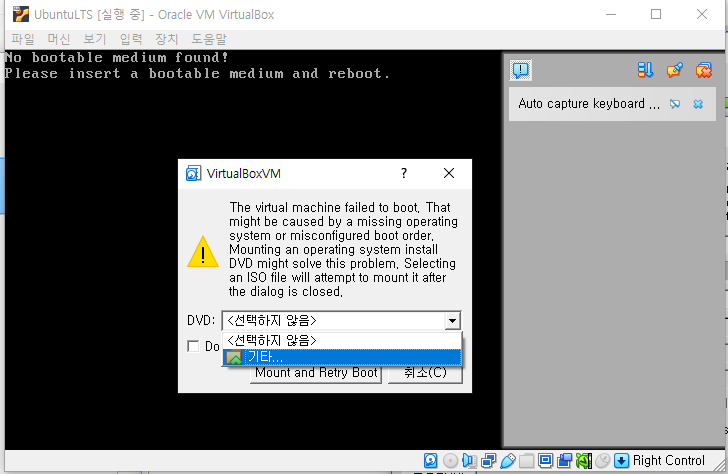Close the VirtualBoxVM dialog
728x474 pixels.
point(448,174)
